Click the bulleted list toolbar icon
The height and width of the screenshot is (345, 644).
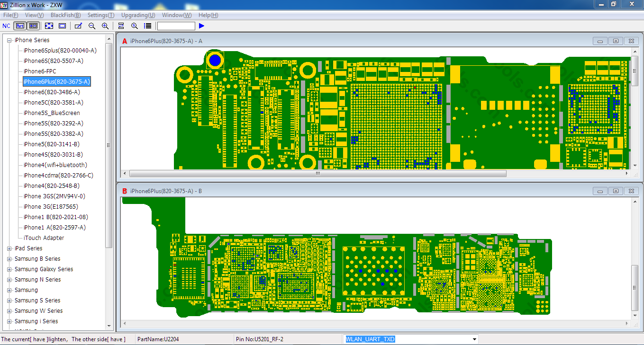pos(148,26)
